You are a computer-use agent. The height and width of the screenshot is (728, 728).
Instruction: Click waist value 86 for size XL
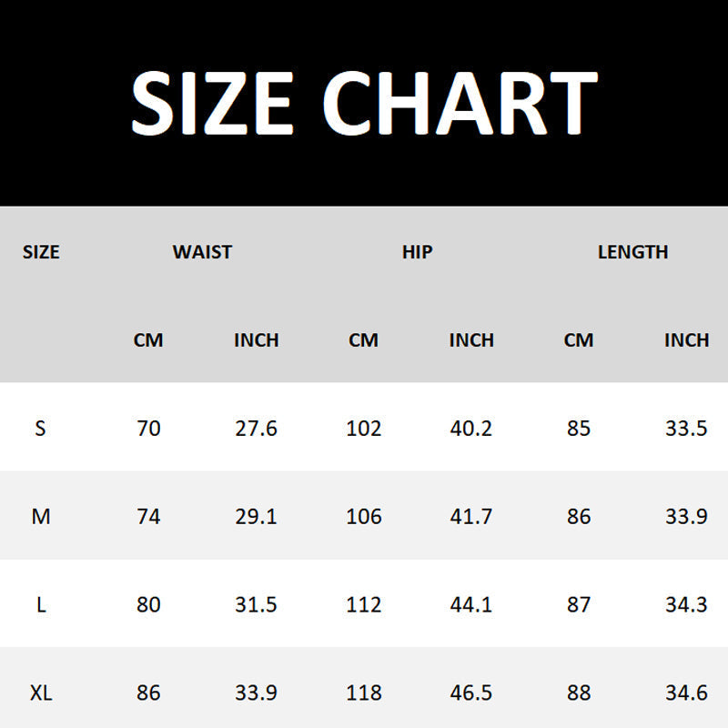tap(148, 693)
